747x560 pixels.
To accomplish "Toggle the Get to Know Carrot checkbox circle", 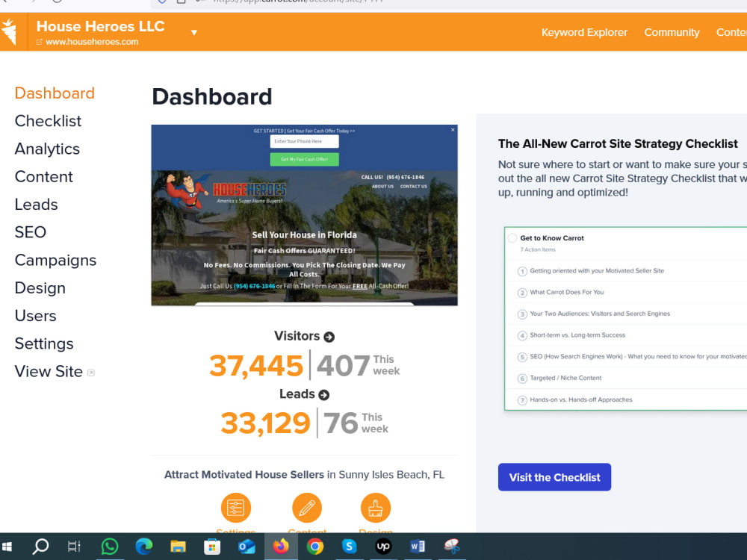I will click(512, 238).
